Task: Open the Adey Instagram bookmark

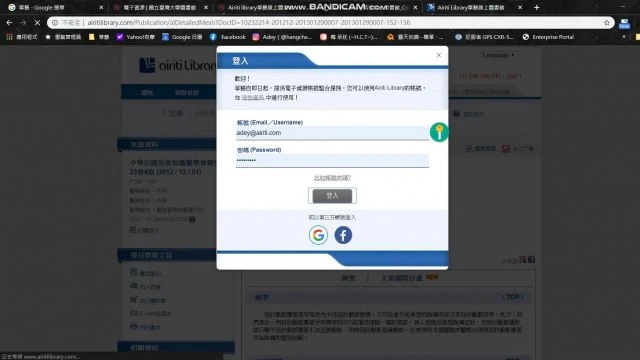Action: click(282, 37)
